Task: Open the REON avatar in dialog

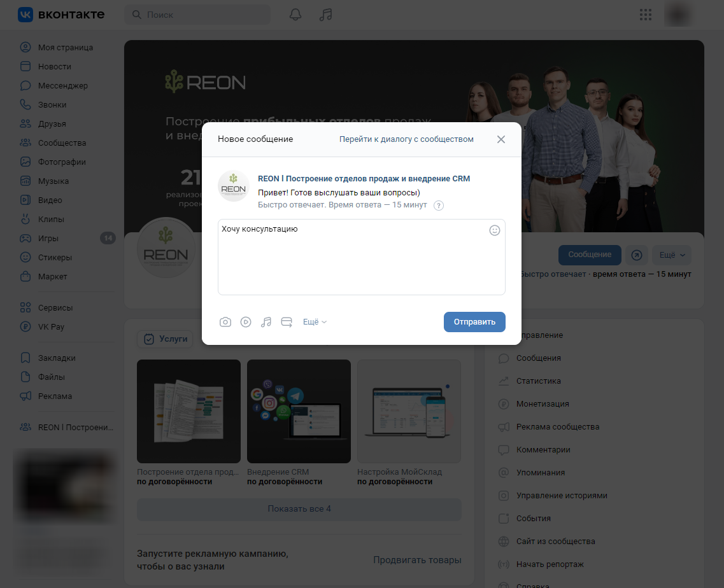Action: [234, 186]
